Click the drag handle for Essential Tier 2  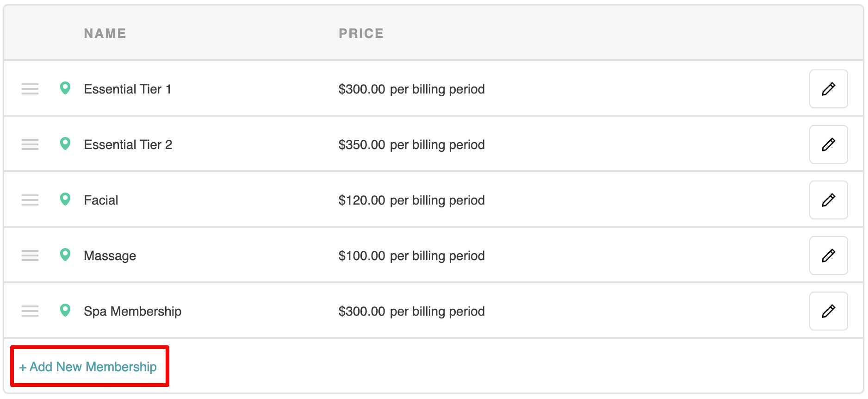pyautogui.click(x=30, y=144)
